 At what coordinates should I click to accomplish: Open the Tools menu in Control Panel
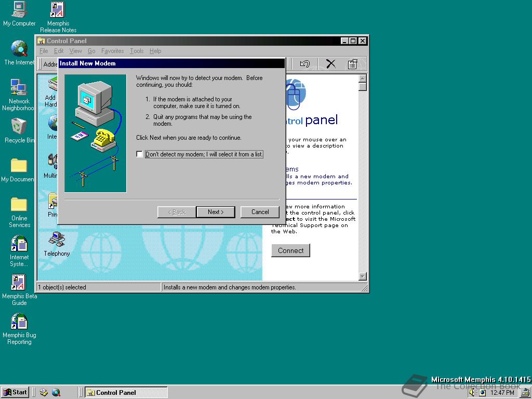click(137, 51)
